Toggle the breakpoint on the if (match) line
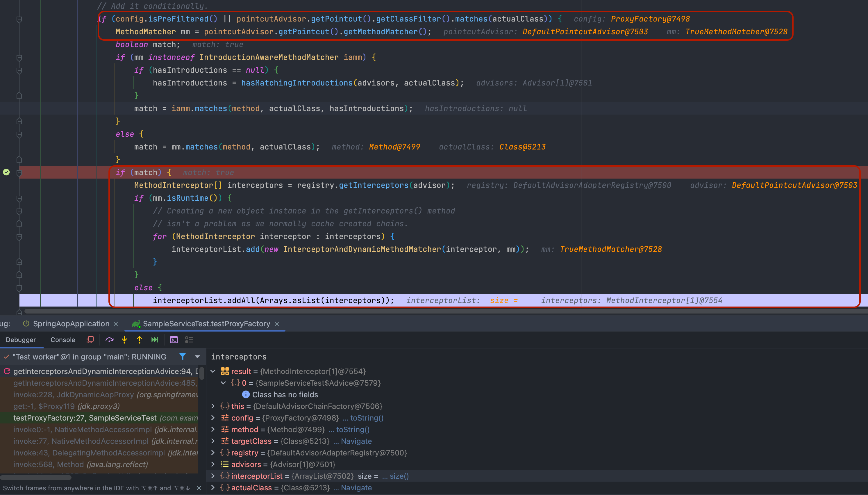Image resolution: width=868 pixels, height=495 pixels. point(6,172)
